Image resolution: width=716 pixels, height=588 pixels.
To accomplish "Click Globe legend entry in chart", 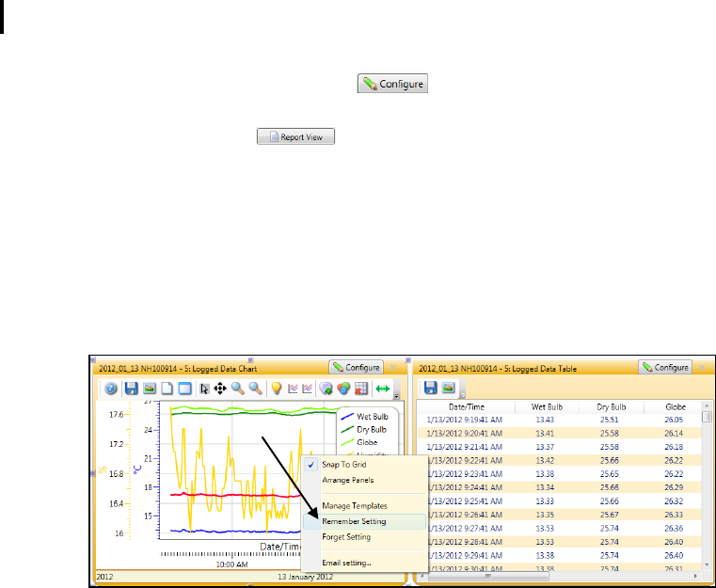I will point(359,442).
